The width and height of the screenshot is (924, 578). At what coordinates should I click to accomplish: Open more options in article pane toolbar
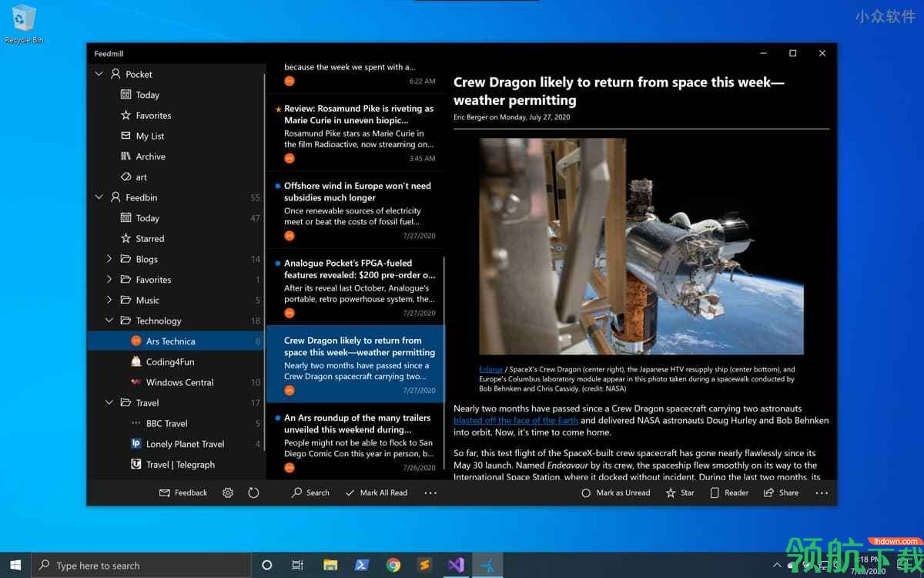coord(822,492)
